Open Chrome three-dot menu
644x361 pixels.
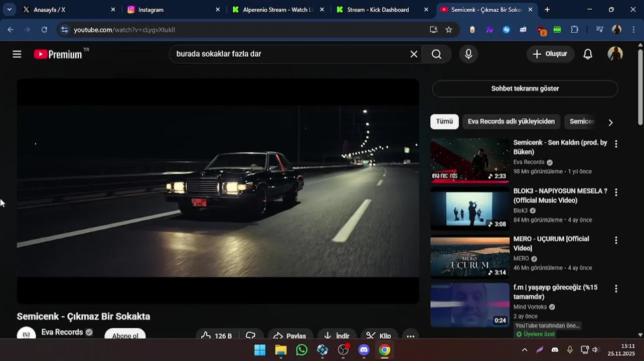pyautogui.click(x=633, y=30)
